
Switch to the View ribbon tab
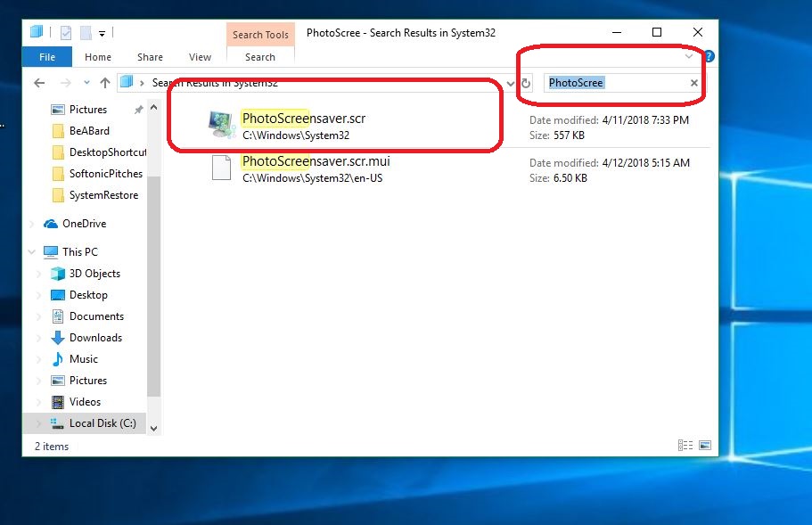pyautogui.click(x=200, y=57)
